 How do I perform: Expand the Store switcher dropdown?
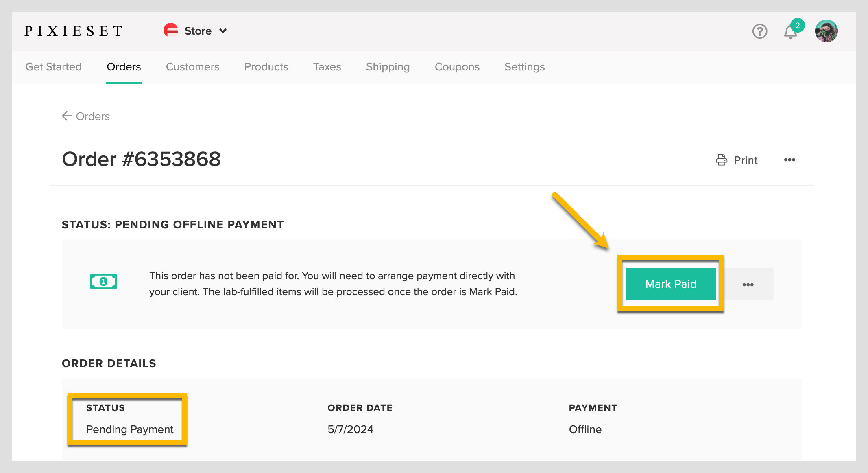click(x=223, y=31)
